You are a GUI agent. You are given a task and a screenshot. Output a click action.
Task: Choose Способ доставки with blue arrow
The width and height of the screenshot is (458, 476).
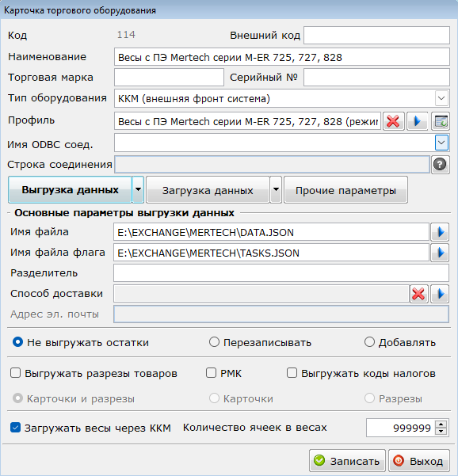[x=440, y=294]
